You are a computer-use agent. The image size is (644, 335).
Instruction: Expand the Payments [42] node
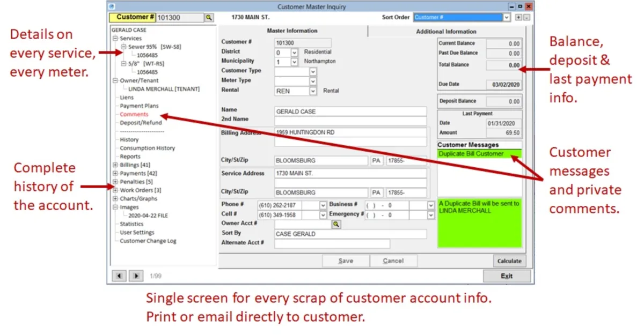click(x=115, y=174)
